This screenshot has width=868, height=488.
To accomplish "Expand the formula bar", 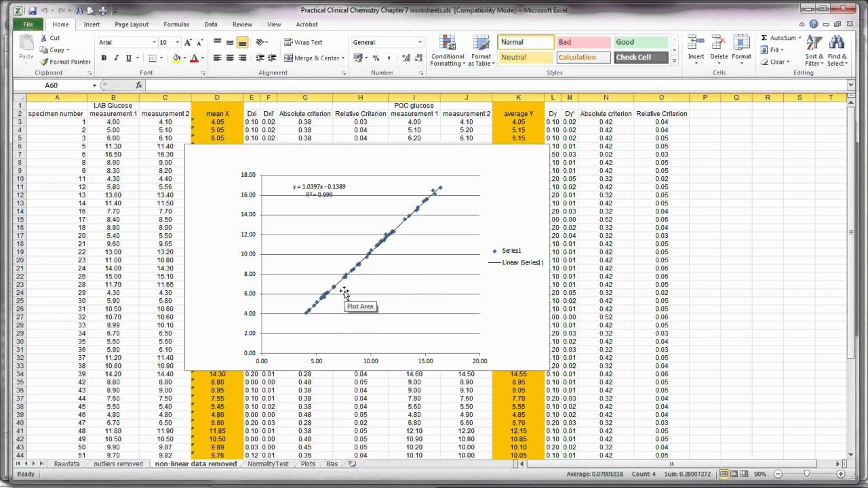I will [851, 85].
